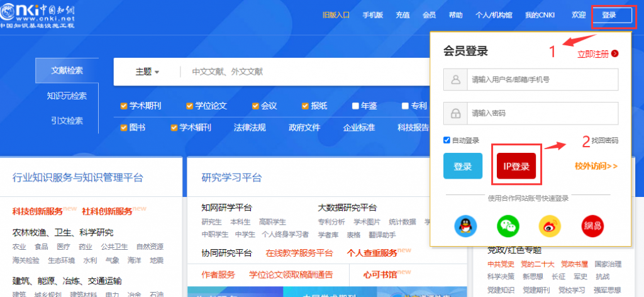Viewport: 644px width, 297px height.
Task: Open 心可书馆 link
Action: pos(380,274)
